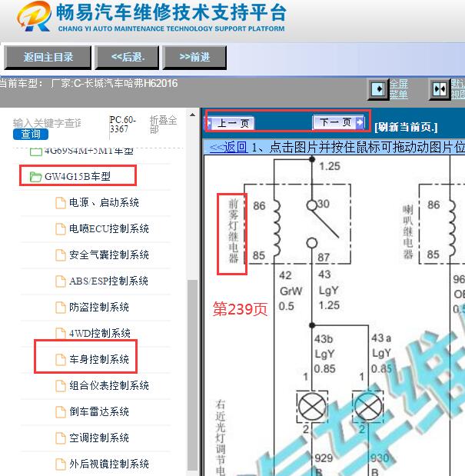Open 电喷ECU控制系统 tree item

pyautogui.click(x=109, y=228)
